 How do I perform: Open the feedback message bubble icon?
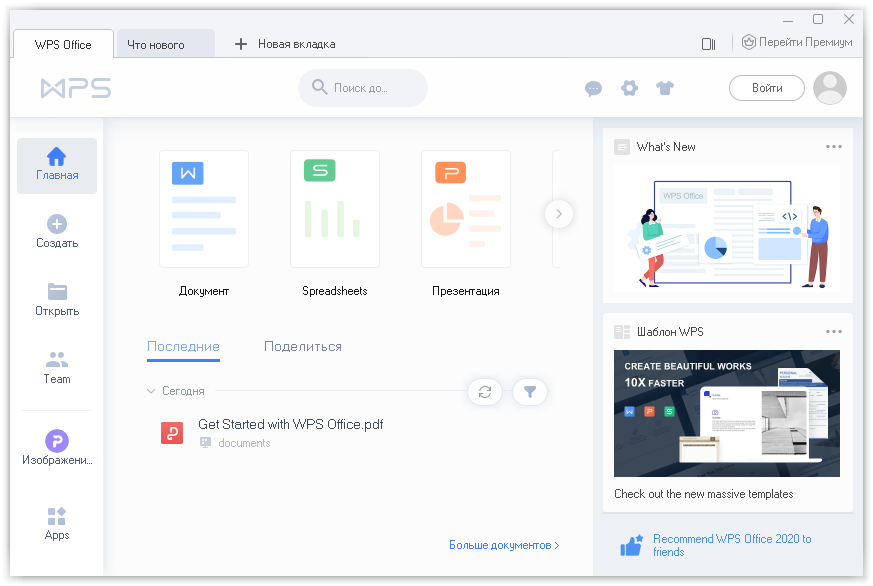coord(593,88)
